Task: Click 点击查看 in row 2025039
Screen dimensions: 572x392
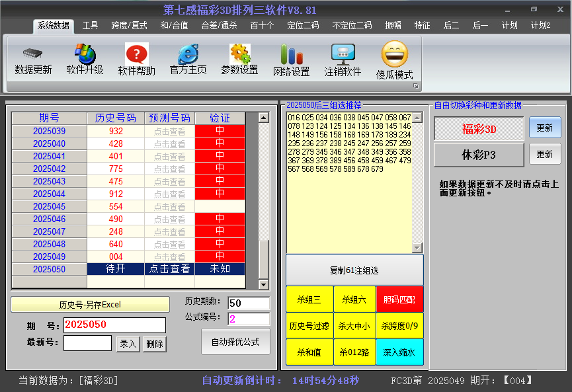Action: pos(170,132)
